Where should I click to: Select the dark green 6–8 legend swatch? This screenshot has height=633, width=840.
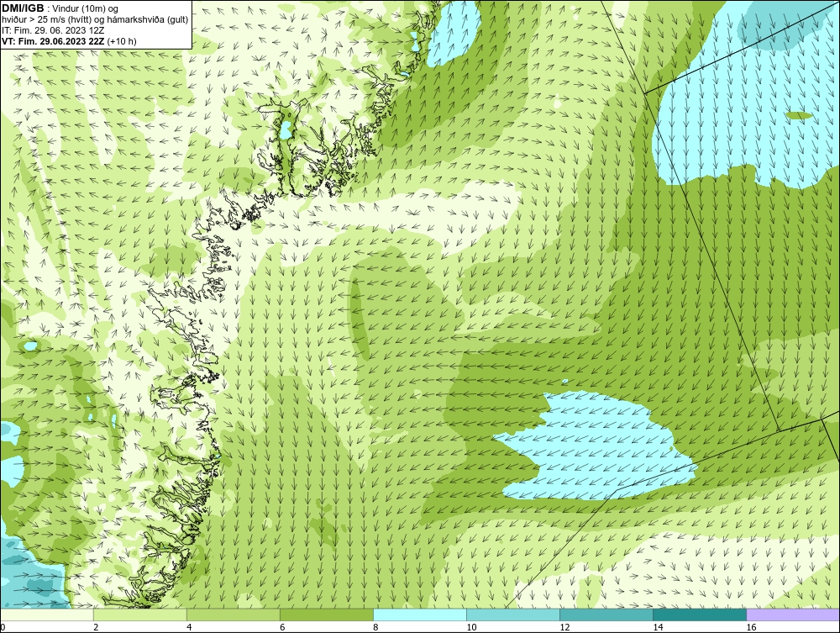(326, 615)
